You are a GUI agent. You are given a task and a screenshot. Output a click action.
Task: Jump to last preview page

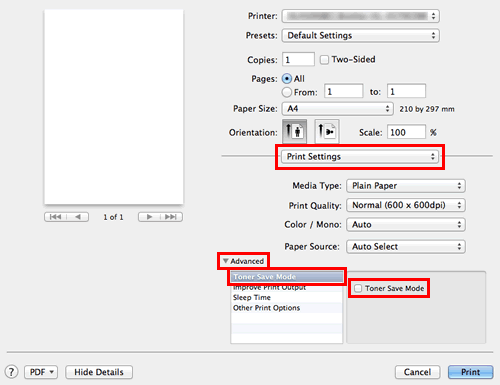coord(171,217)
